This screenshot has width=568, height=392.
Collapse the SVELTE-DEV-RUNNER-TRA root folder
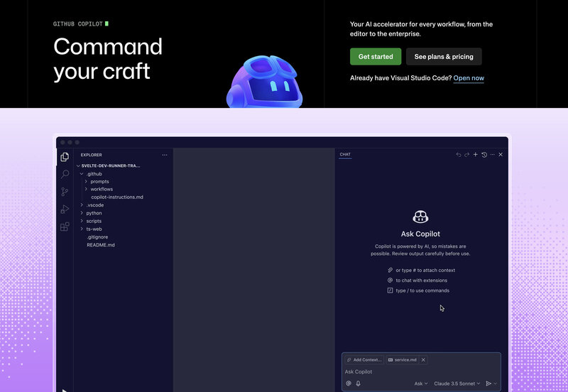click(x=78, y=166)
